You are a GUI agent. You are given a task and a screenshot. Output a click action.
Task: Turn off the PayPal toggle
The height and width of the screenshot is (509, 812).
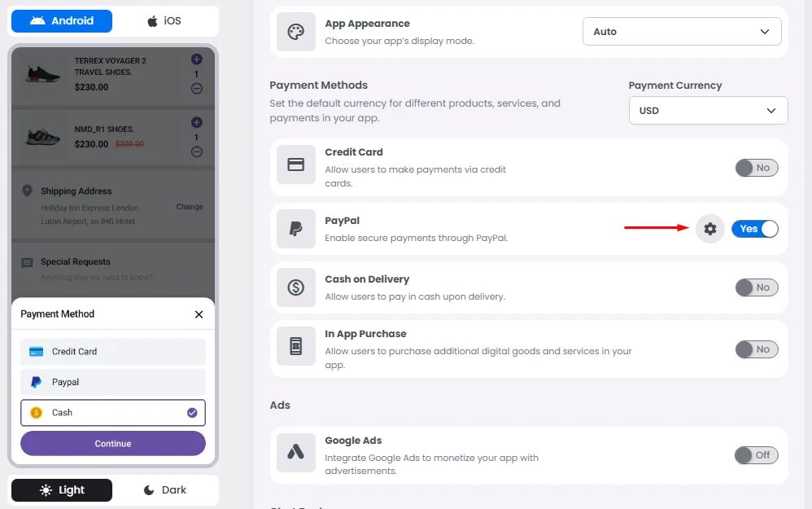coord(754,229)
